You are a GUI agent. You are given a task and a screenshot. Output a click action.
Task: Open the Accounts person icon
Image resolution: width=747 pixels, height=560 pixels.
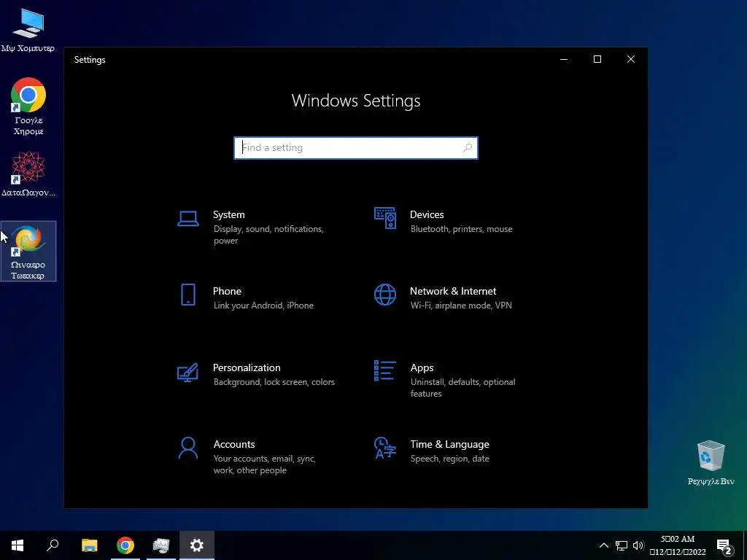tap(188, 448)
